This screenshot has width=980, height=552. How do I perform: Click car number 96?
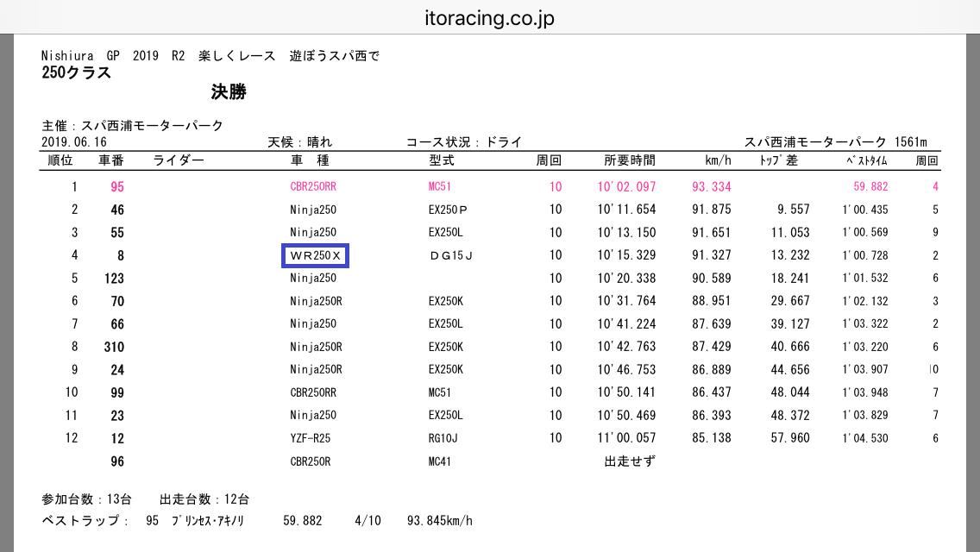[x=116, y=462]
